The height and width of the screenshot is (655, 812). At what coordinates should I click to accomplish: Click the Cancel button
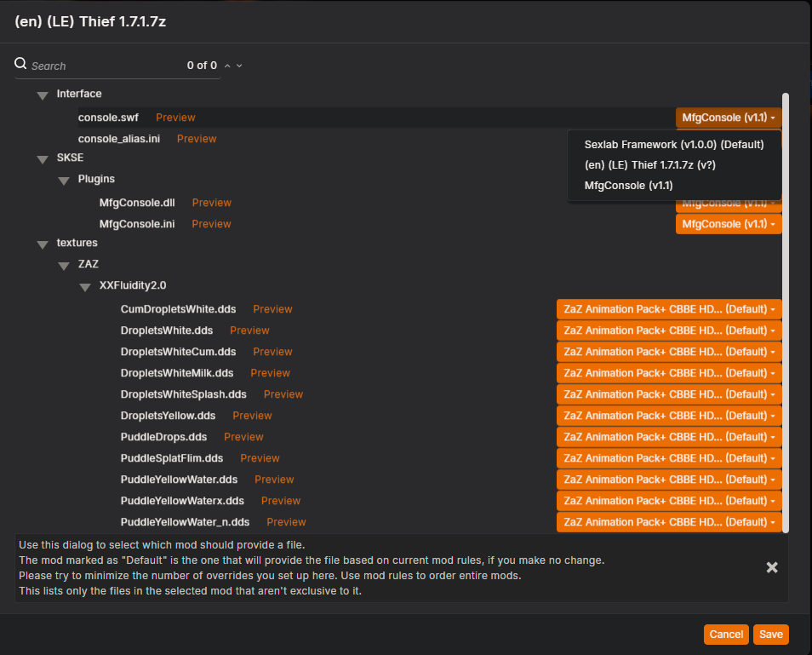(726, 635)
